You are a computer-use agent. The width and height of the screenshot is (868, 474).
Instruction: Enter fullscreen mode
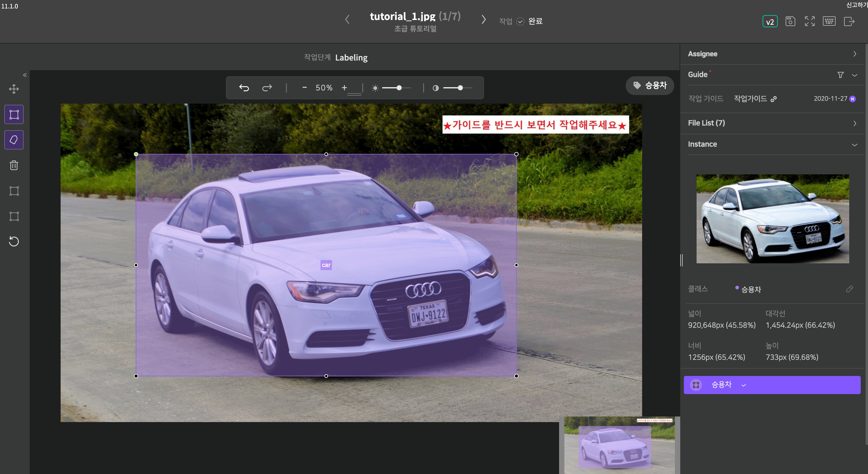(810, 21)
